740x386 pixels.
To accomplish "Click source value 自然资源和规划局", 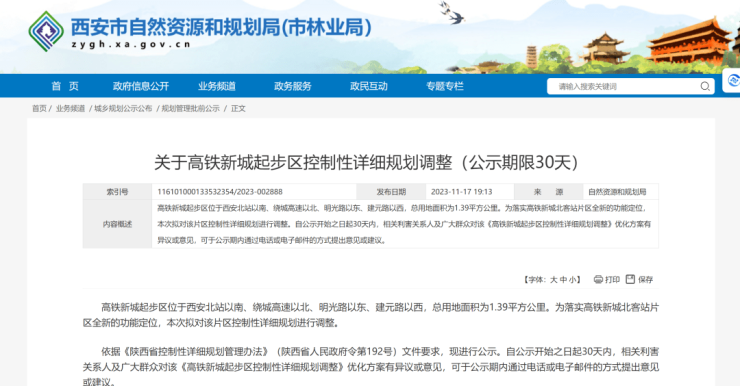I will point(617,192).
